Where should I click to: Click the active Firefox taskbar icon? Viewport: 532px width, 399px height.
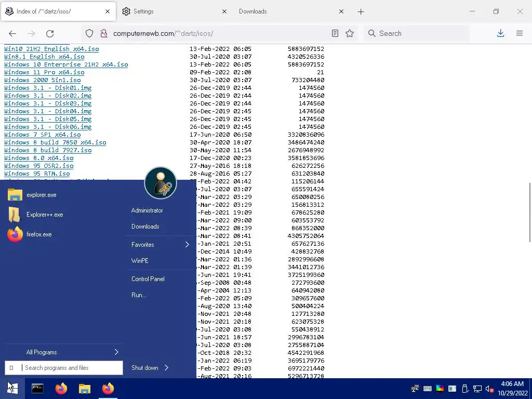click(x=108, y=388)
